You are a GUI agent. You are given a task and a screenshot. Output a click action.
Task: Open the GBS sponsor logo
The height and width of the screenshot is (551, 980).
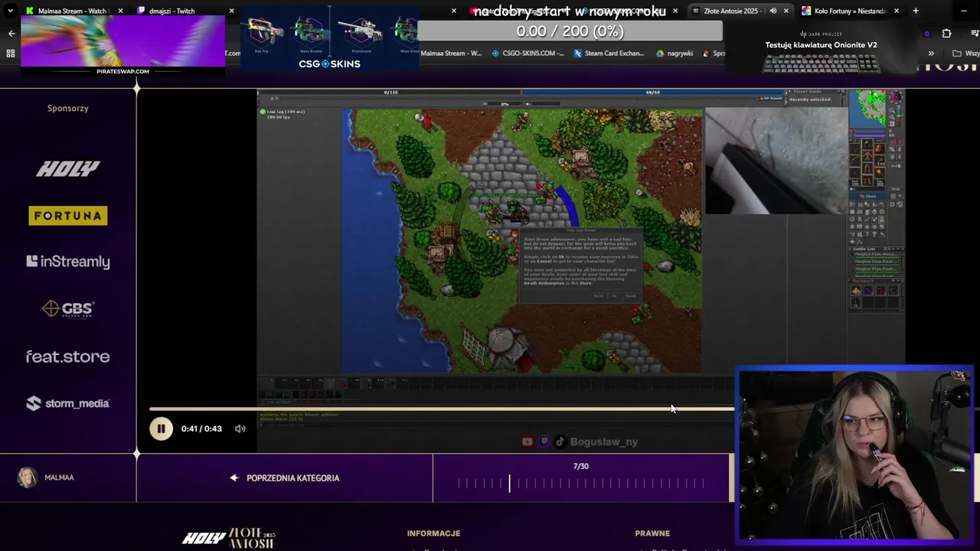68,308
